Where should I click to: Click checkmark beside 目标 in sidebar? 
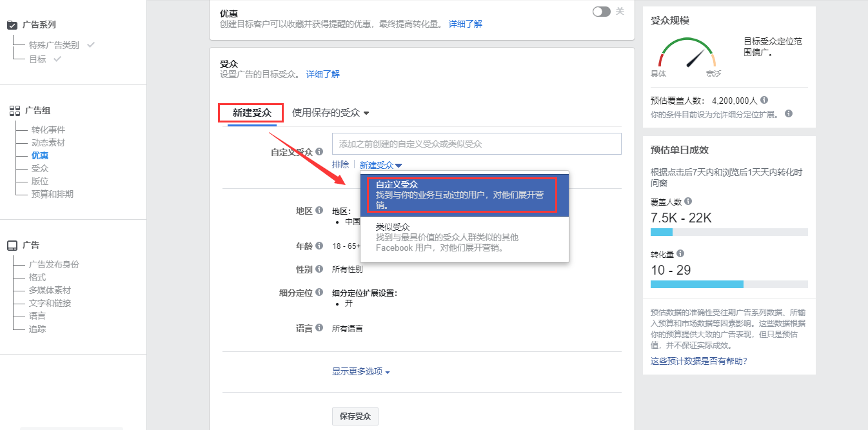[x=57, y=59]
